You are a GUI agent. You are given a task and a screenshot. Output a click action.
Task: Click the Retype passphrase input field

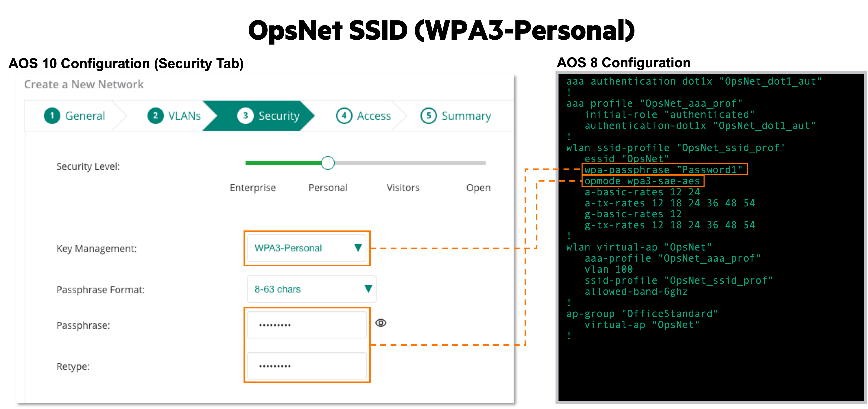pyautogui.click(x=307, y=366)
